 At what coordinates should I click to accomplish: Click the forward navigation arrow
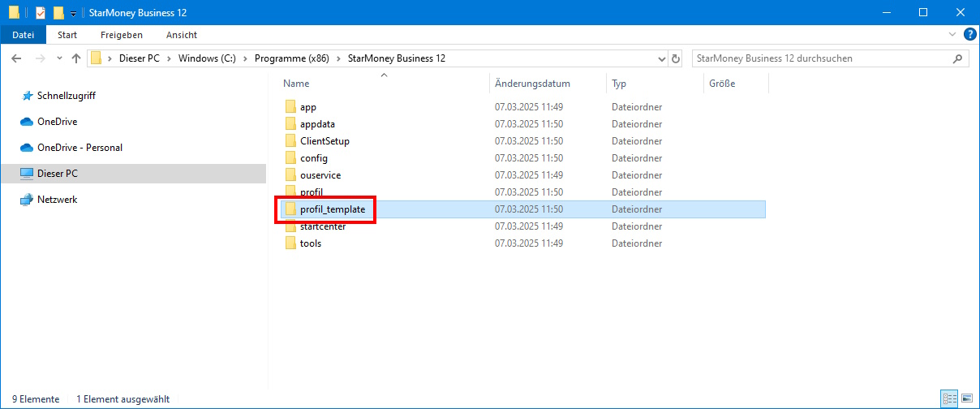(41, 58)
